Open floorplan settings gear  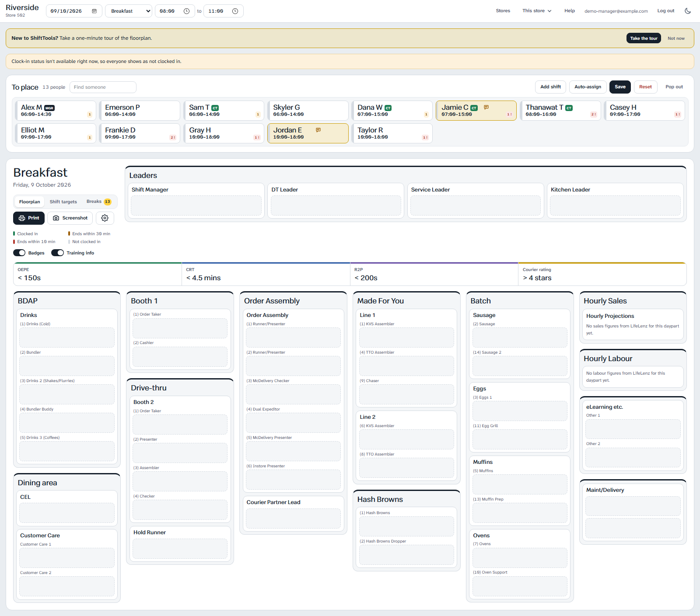(x=105, y=218)
